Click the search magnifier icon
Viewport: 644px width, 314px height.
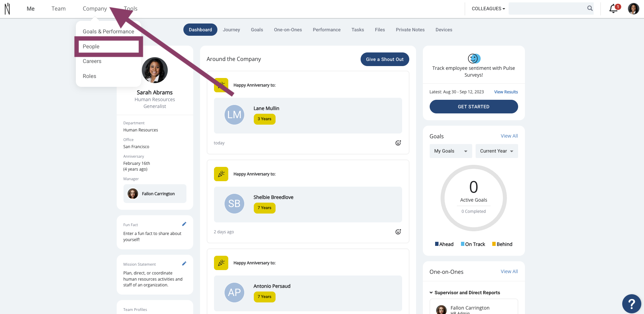[590, 9]
